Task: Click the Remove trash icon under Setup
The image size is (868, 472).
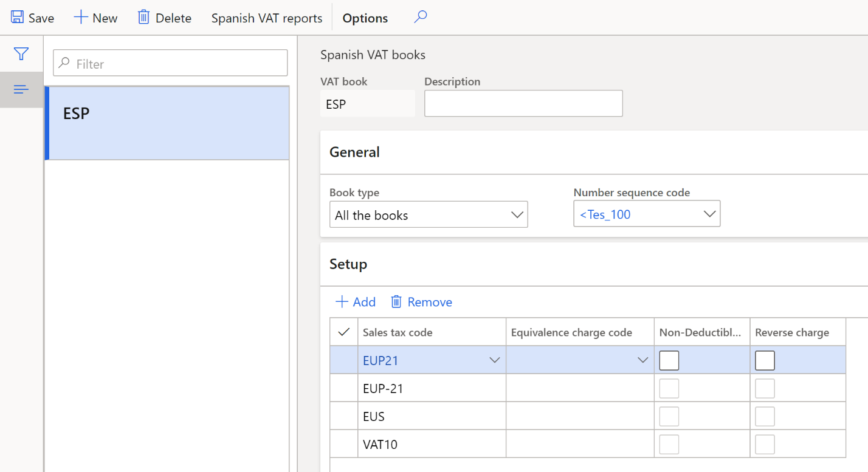Action: [x=396, y=301]
